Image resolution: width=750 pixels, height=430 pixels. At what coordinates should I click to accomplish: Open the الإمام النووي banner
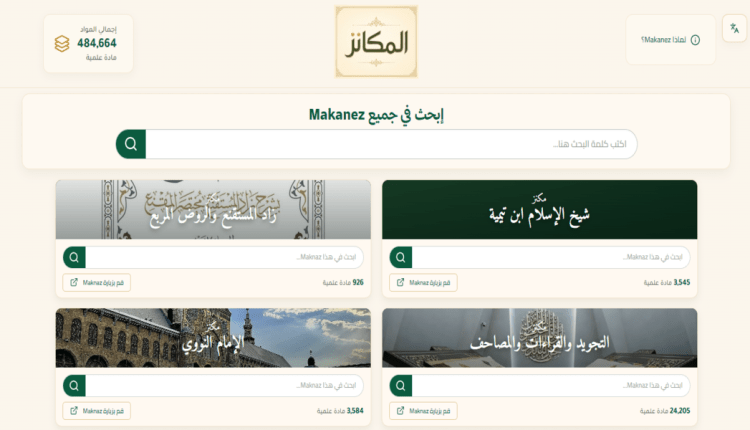[x=213, y=338]
